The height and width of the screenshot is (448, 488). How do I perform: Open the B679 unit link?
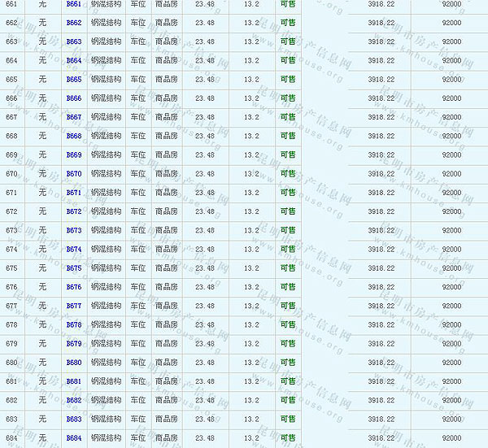coord(73,344)
